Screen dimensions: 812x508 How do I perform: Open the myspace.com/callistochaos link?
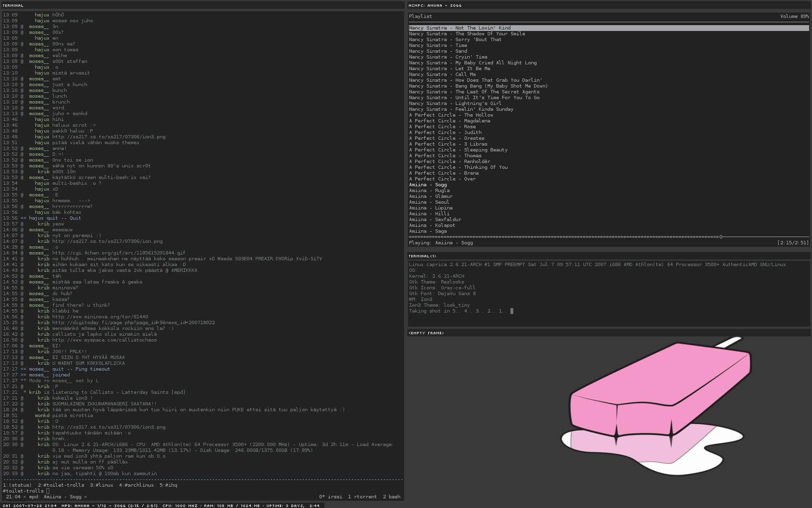click(x=104, y=340)
